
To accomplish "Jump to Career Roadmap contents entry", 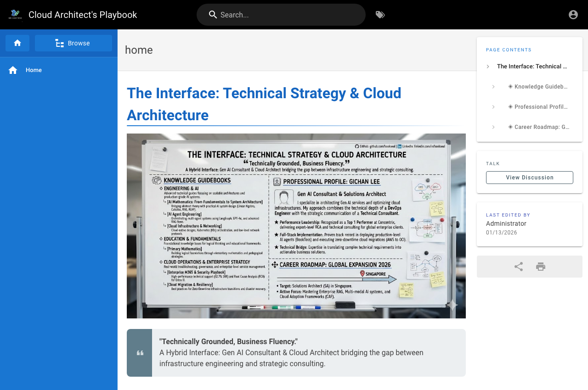I will [x=539, y=127].
